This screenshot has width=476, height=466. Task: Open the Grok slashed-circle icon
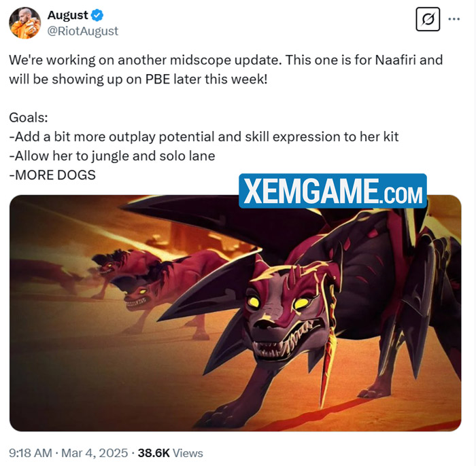click(428, 20)
